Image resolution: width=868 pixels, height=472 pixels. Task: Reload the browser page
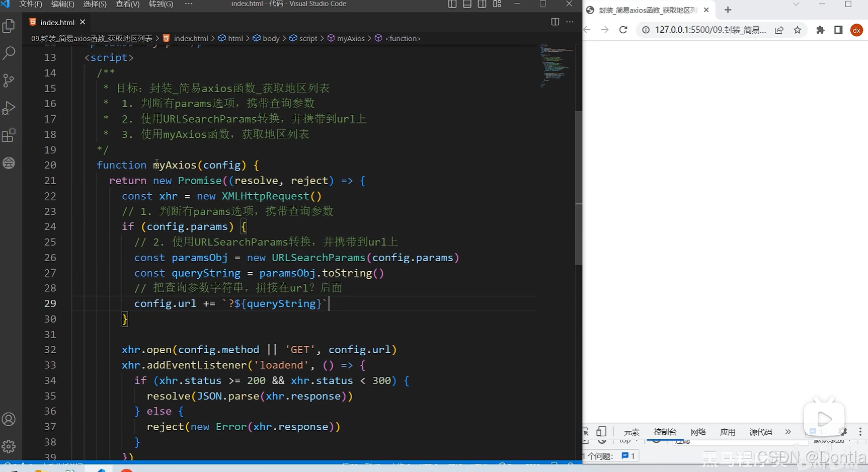click(623, 30)
